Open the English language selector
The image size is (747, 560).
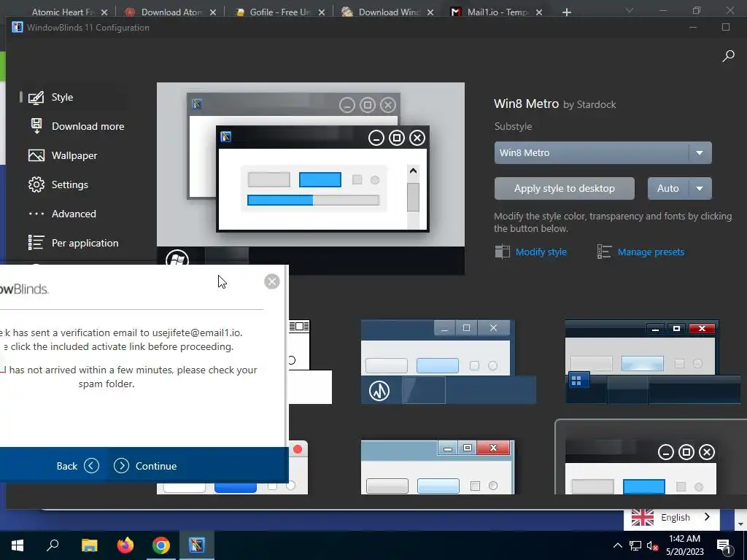[671, 518]
